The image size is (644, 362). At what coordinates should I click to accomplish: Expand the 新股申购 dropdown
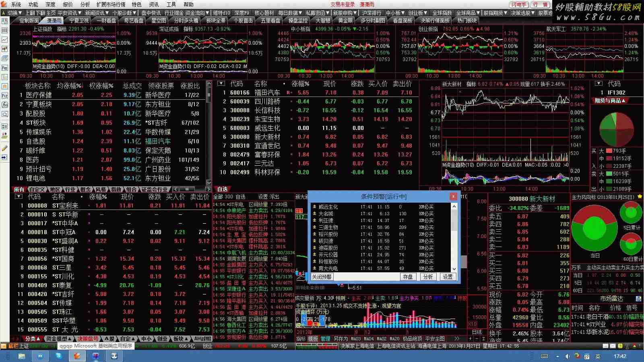point(345,13)
